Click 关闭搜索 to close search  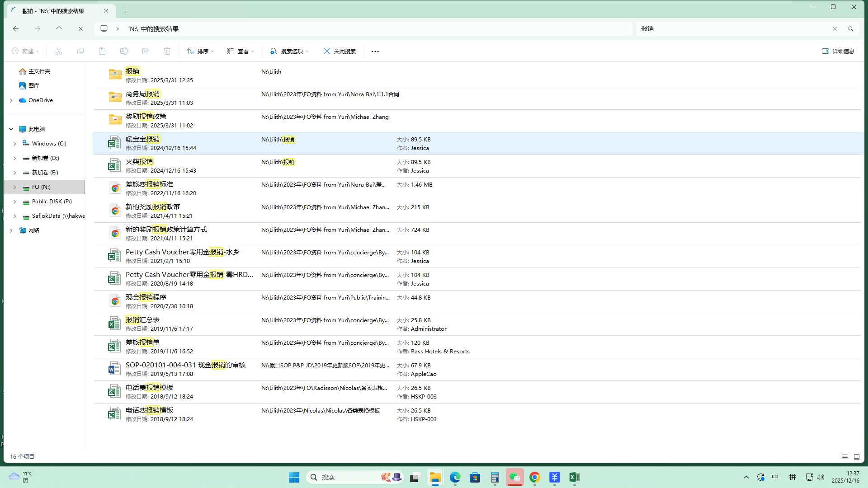coord(340,51)
